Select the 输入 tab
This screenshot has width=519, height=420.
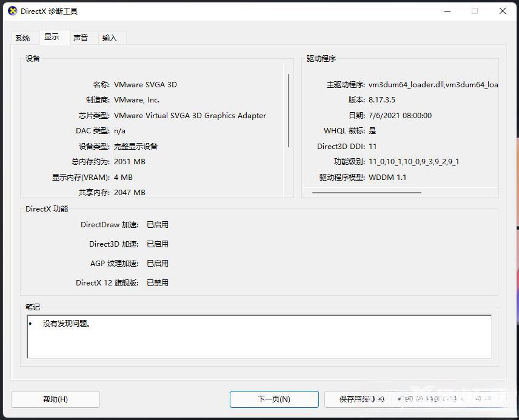[x=110, y=37]
